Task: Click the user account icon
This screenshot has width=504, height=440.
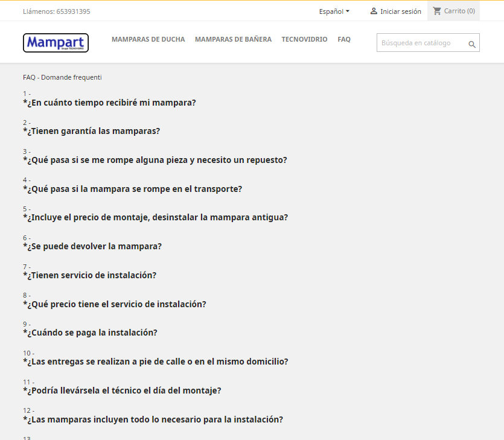Action: (374, 11)
